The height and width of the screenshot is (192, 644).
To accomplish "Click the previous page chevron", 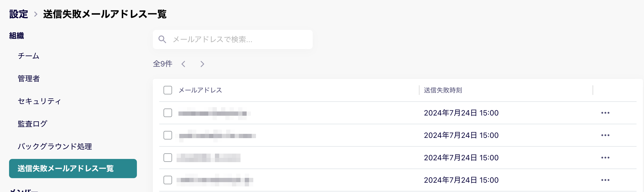I will tap(183, 64).
